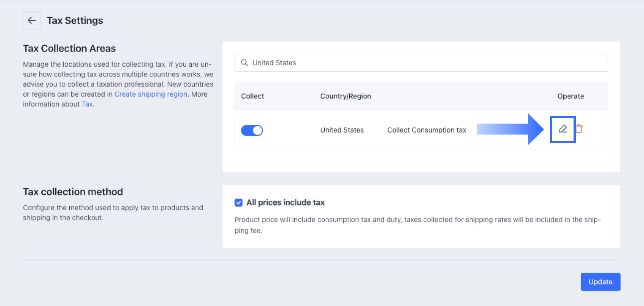Open the Tax information link
The image size is (644, 306).
click(87, 104)
